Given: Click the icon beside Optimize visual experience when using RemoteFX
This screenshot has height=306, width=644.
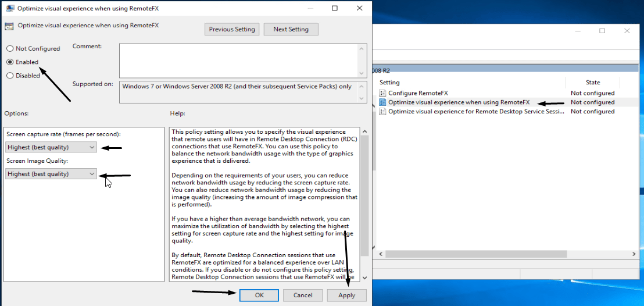Looking at the screenshot, I should click(x=382, y=102).
